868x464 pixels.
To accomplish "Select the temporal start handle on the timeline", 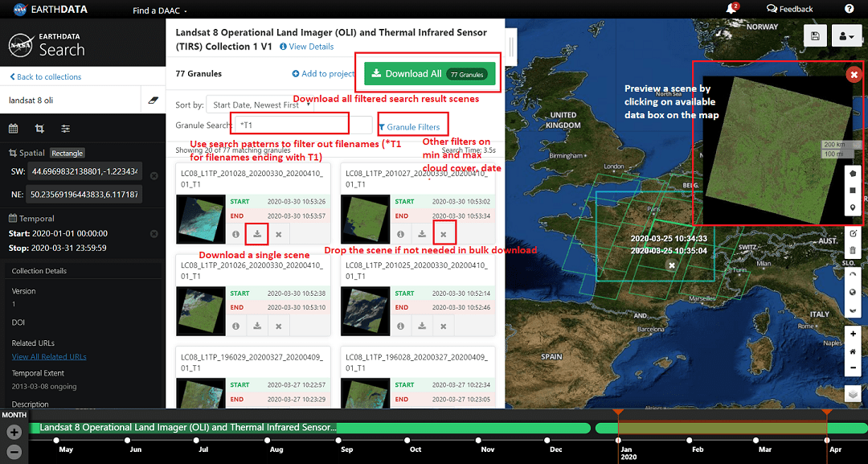I will click(x=618, y=413).
